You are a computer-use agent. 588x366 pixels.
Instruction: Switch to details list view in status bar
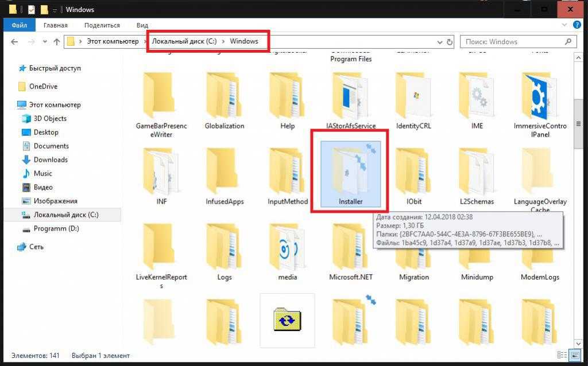click(x=562, y=355)
